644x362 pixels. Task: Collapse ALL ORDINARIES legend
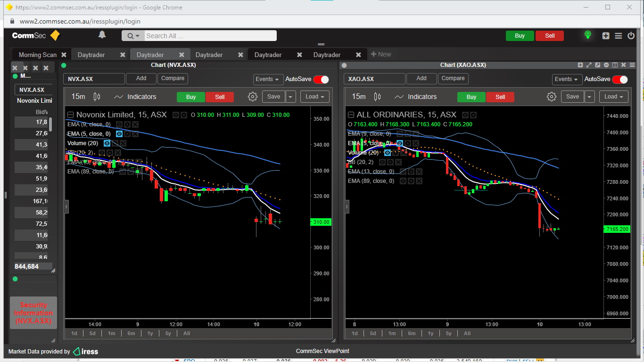pyautogui.click(x=351, y=115)
